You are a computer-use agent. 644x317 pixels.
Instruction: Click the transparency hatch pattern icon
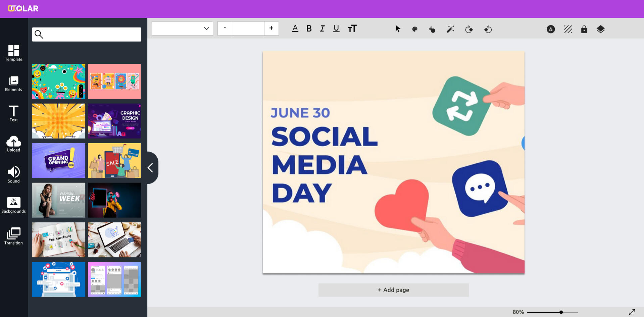pos(568,29)
